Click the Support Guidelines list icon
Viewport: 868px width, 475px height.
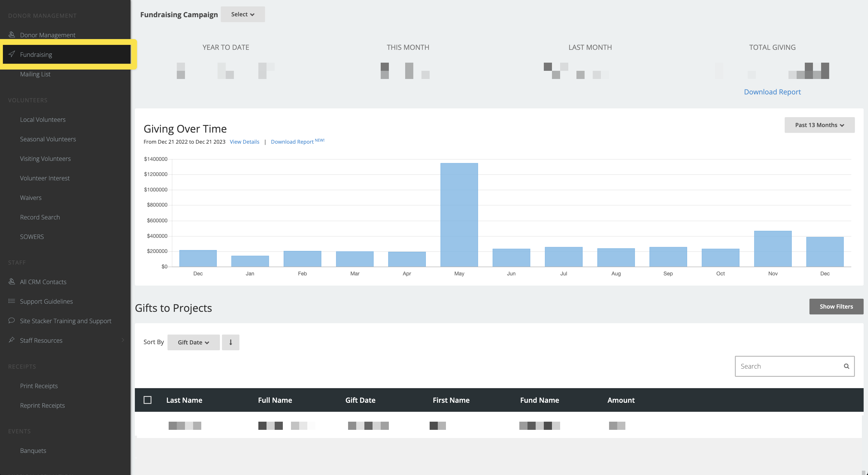click(12, 301)
